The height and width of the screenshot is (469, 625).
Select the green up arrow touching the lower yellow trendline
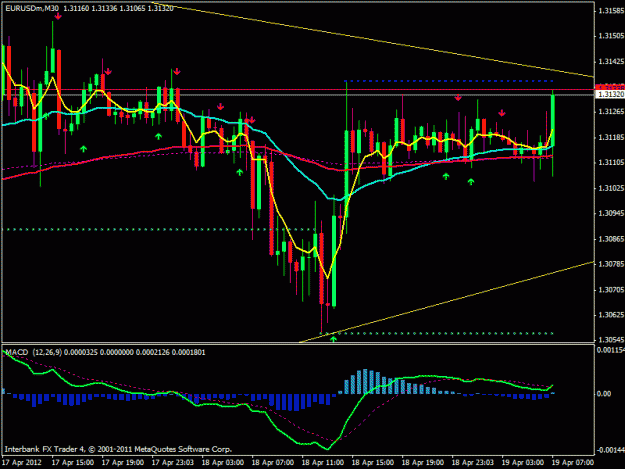[x=334, y=339]
